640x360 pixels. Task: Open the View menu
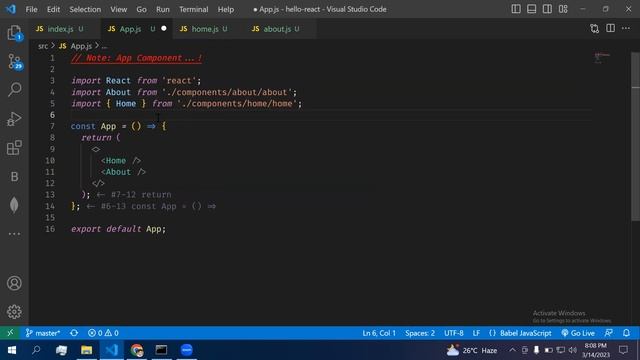pyautogui.click(x=118, y=9)
